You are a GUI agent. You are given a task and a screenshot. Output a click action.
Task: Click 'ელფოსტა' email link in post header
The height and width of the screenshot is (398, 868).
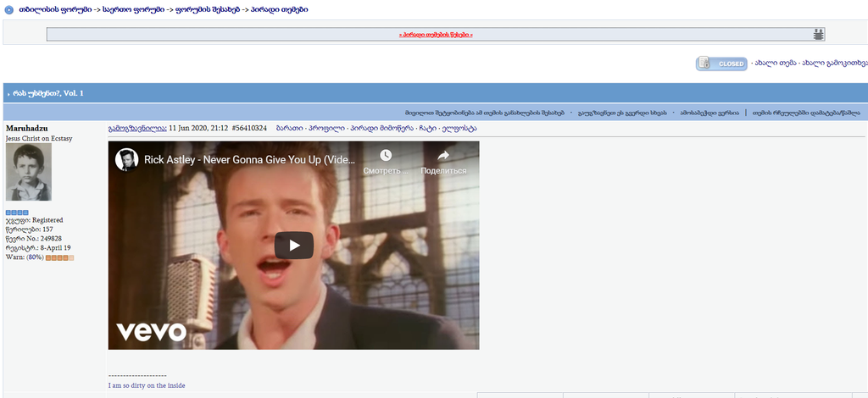click(460, 128)
